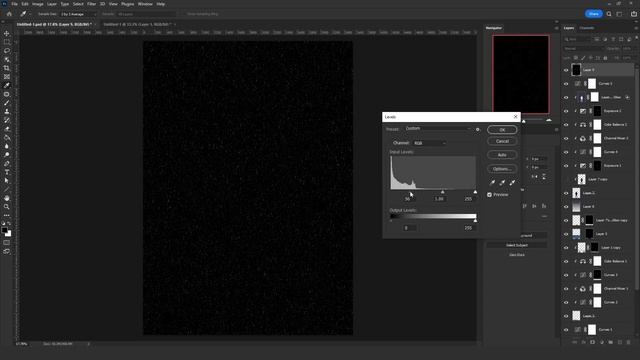Select the Quick Selection tool

click(7, 60)
